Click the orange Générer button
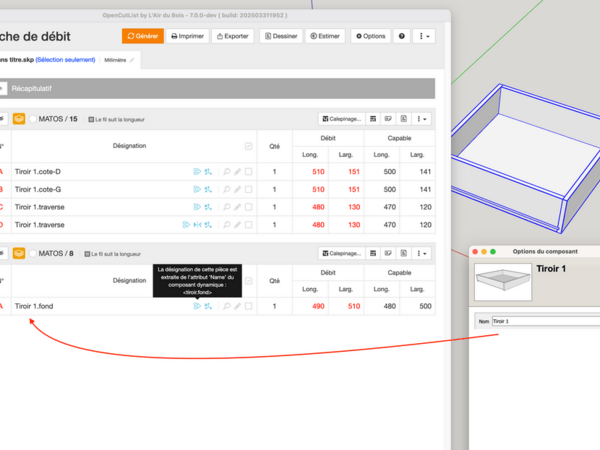Viewport: 600px width, 450px height. click(x=142, y=36)
